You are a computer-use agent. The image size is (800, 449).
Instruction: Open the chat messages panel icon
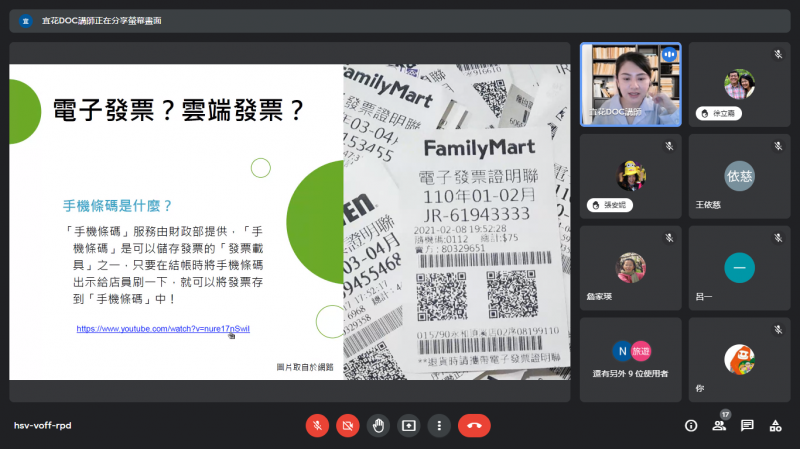[747, 426]
